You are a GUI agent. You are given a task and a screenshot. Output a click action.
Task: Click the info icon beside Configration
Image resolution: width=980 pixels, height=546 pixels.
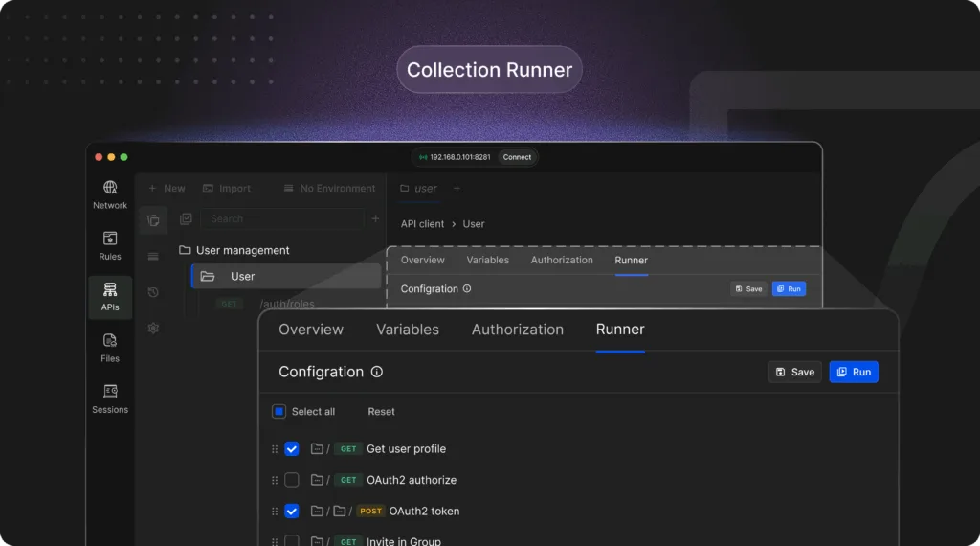coord(377,372)
